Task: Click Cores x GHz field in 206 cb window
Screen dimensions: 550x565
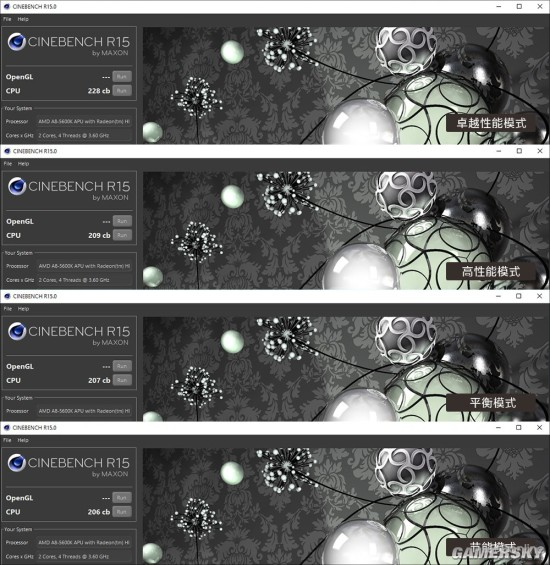Action: (x=84, y=556)
